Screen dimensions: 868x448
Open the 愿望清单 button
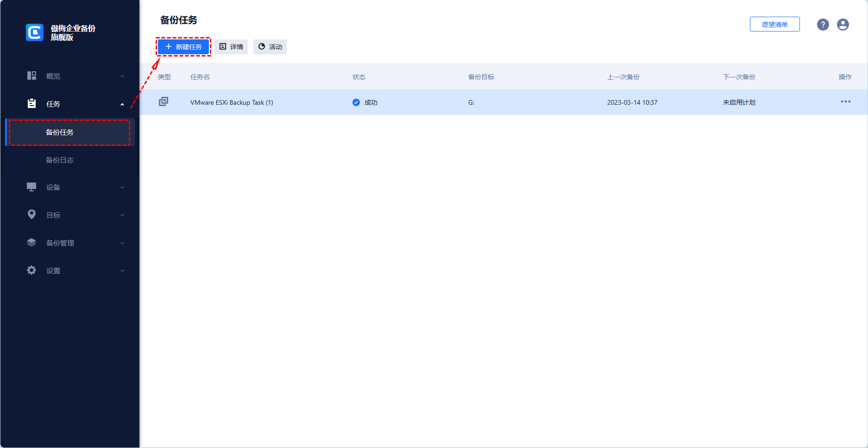(774, 25)
